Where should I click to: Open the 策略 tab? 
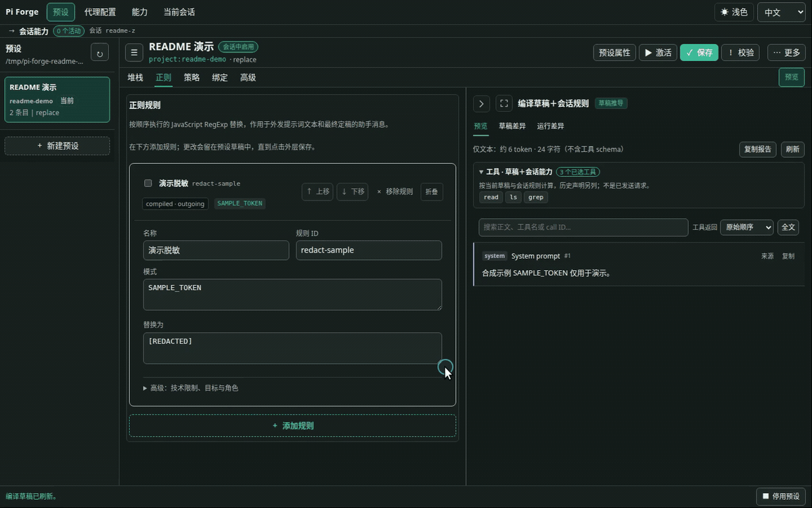pos(191,78)
